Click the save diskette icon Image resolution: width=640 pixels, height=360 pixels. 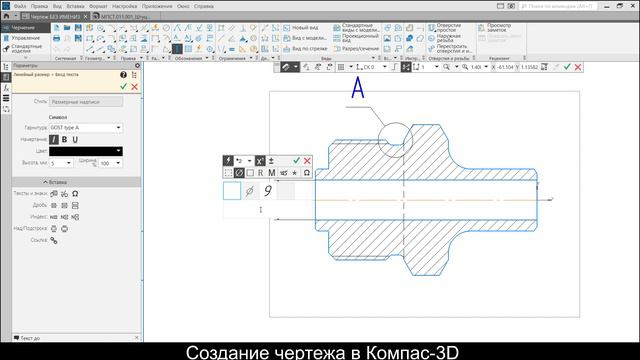78,28
